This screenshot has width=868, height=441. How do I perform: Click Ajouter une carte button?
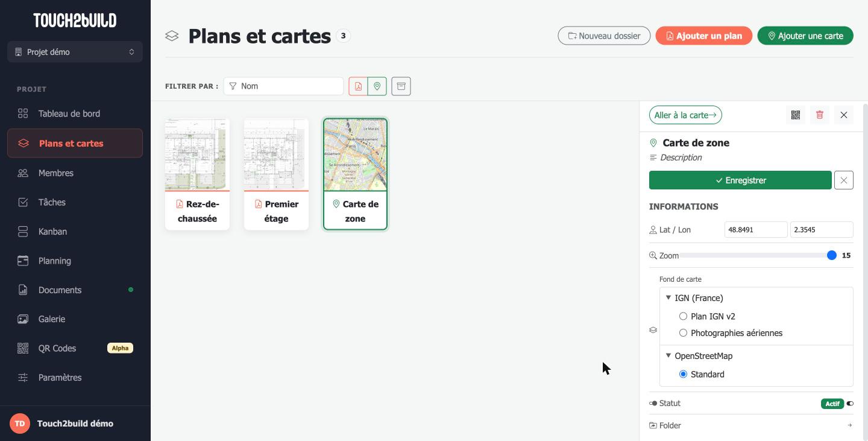pos(805,36)
